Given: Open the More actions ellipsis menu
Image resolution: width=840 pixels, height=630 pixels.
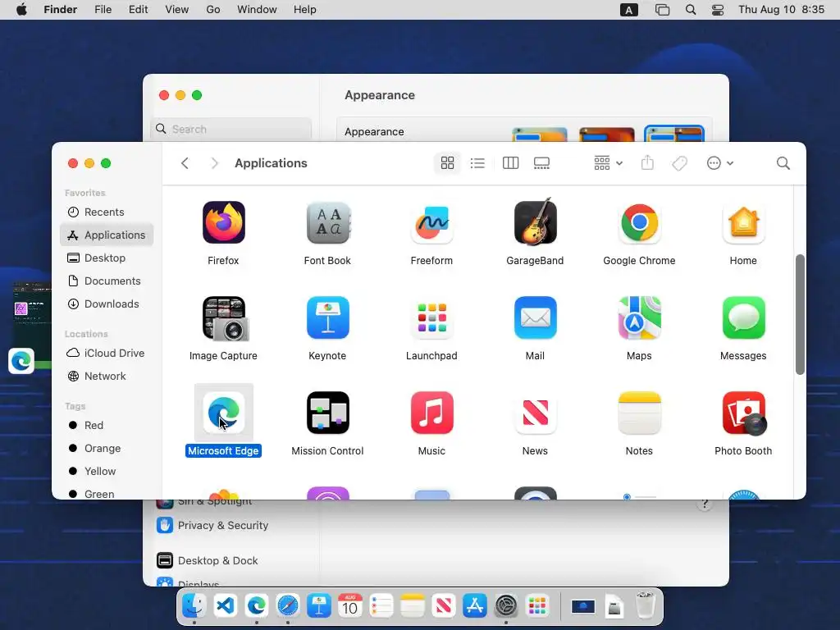Looking at the screenshot, I should pos(719,163).
